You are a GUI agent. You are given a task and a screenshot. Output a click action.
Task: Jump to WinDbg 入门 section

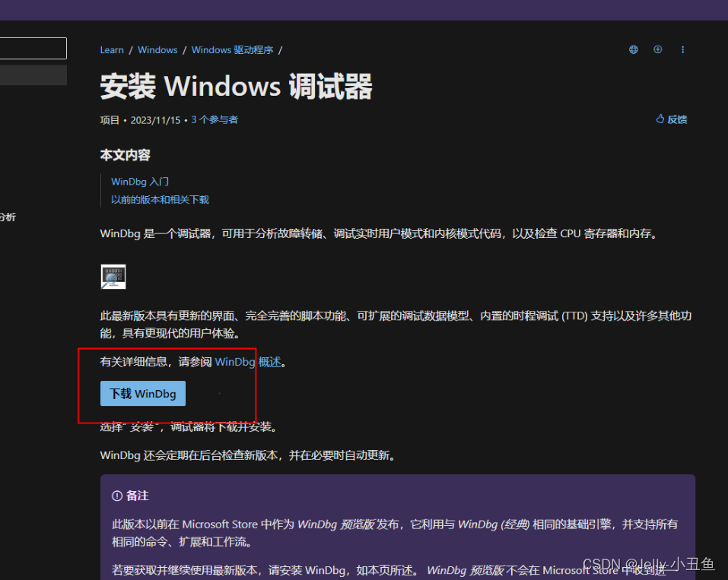[140, 182]
